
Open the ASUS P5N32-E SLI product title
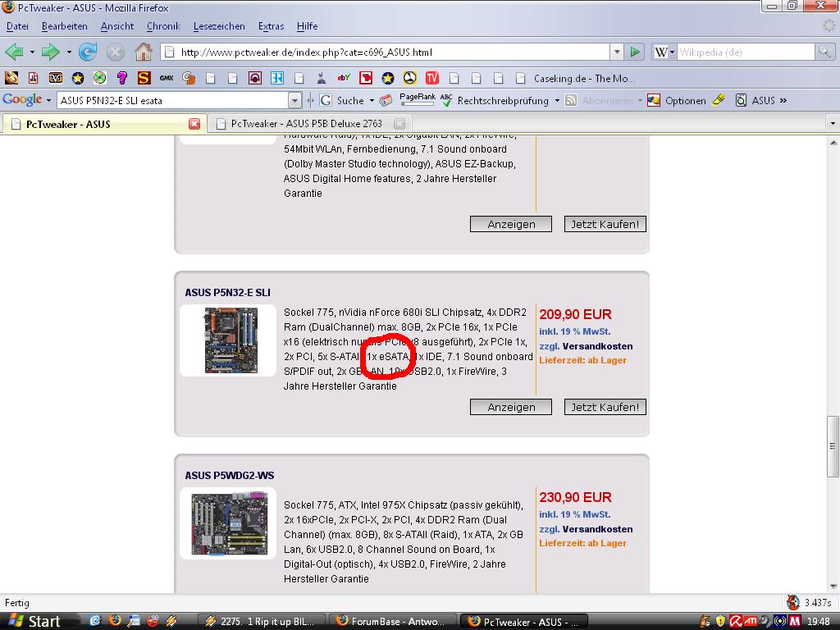pyautogui.click(x=228, y=293)
